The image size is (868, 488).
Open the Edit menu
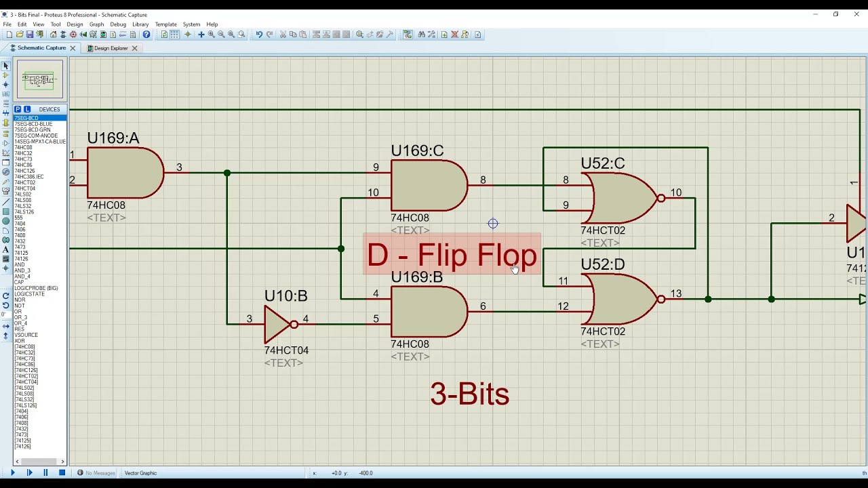click(22, 24)
